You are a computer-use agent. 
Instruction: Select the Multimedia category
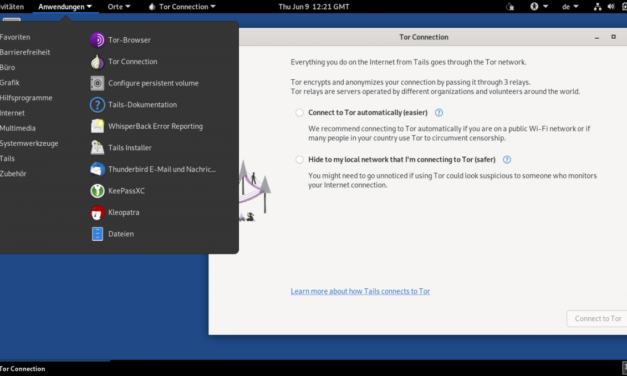pos(18,128)
